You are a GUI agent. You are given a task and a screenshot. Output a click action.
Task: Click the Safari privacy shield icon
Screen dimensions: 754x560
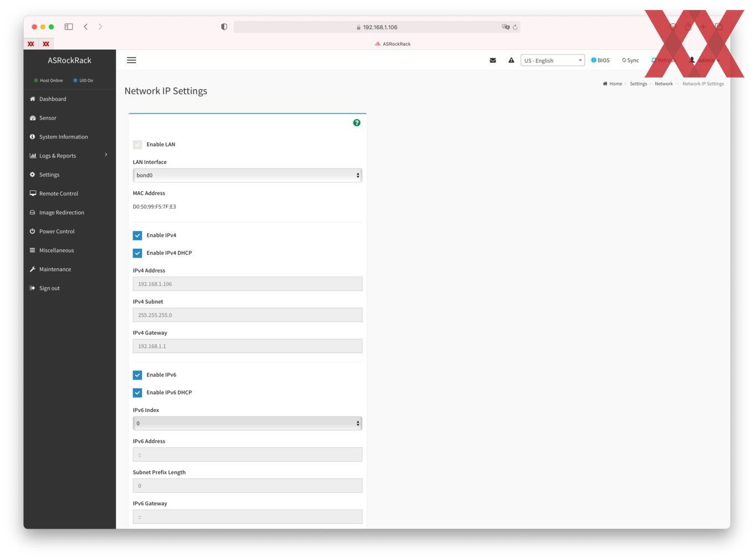[x=224, y=27]
